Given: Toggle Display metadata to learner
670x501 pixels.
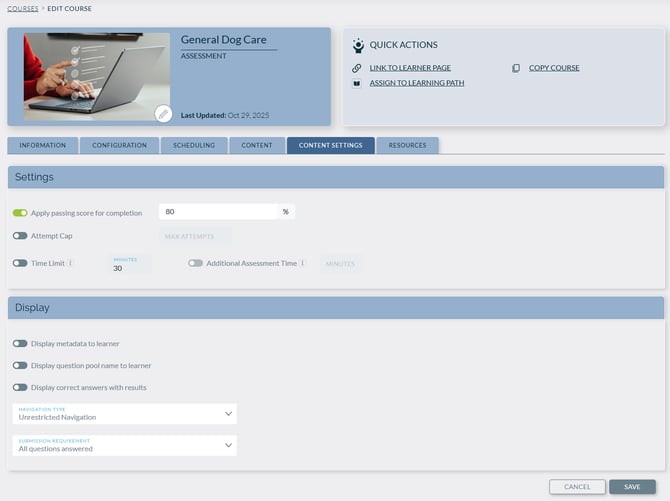Looking at the screenshot, I should [x=20, y=343].
